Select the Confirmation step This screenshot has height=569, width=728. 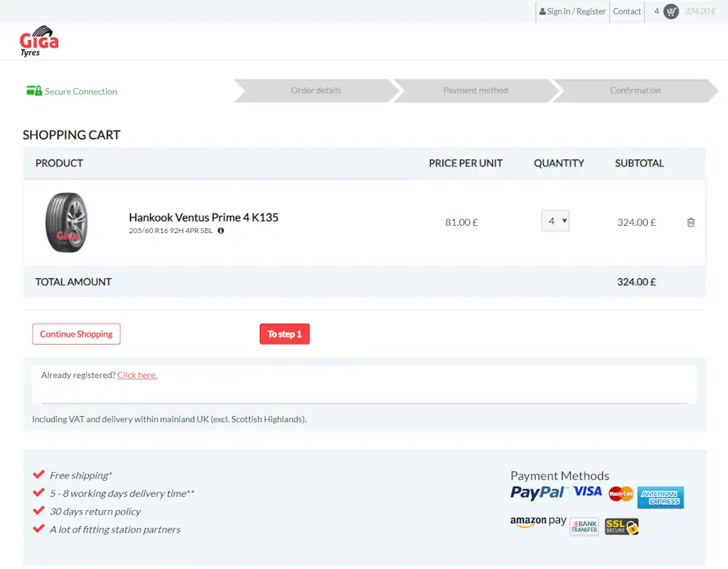point(635,90)
